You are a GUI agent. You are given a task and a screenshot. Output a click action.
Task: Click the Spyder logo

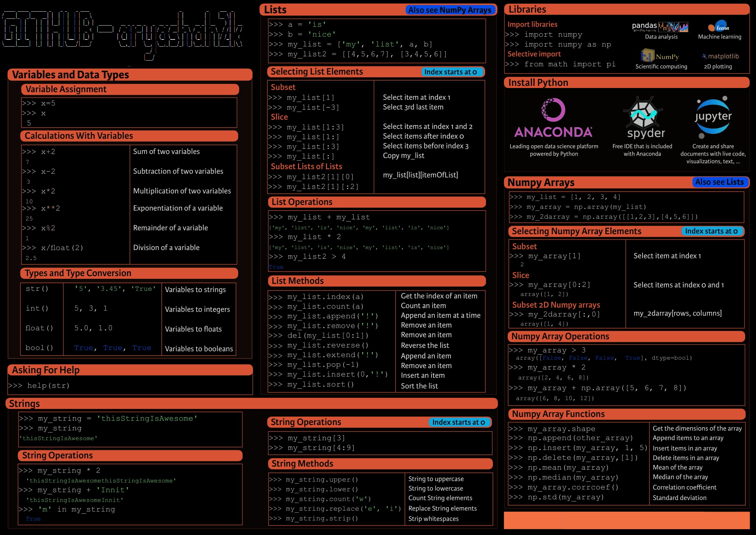[644, 117]
